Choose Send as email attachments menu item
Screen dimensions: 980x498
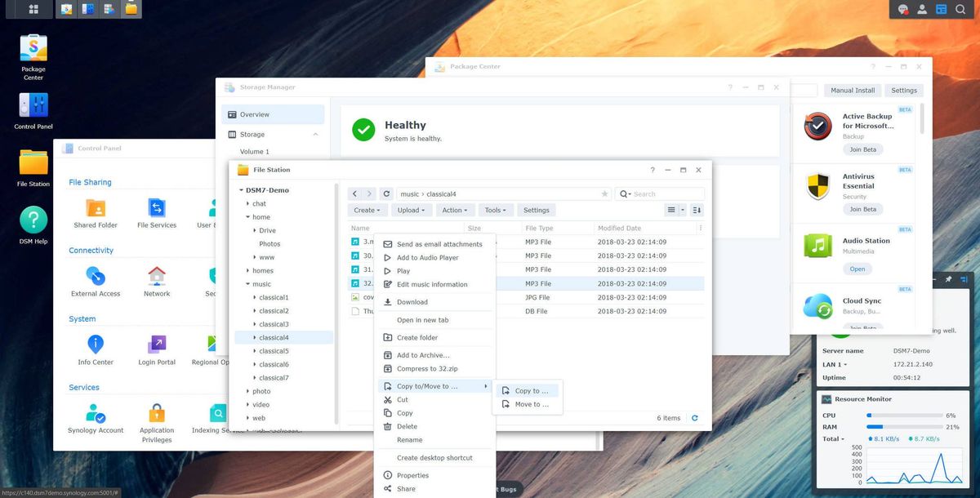click(434, 244)
